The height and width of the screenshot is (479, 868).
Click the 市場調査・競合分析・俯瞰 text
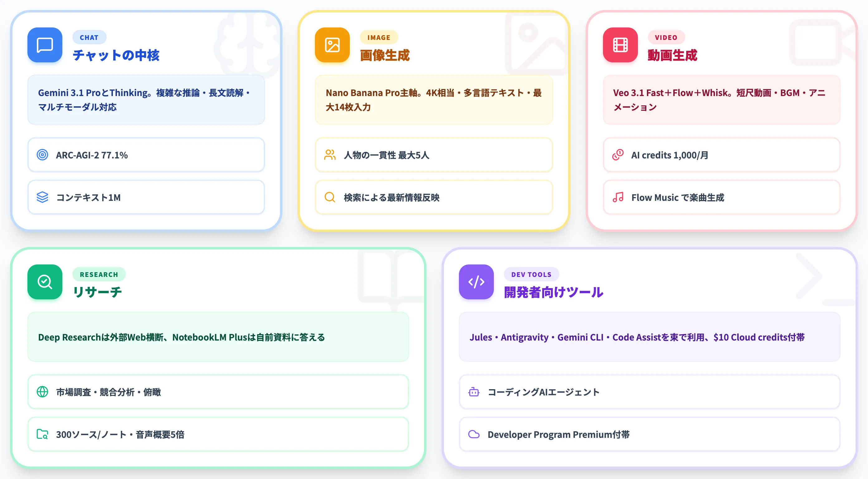[109, 392]
